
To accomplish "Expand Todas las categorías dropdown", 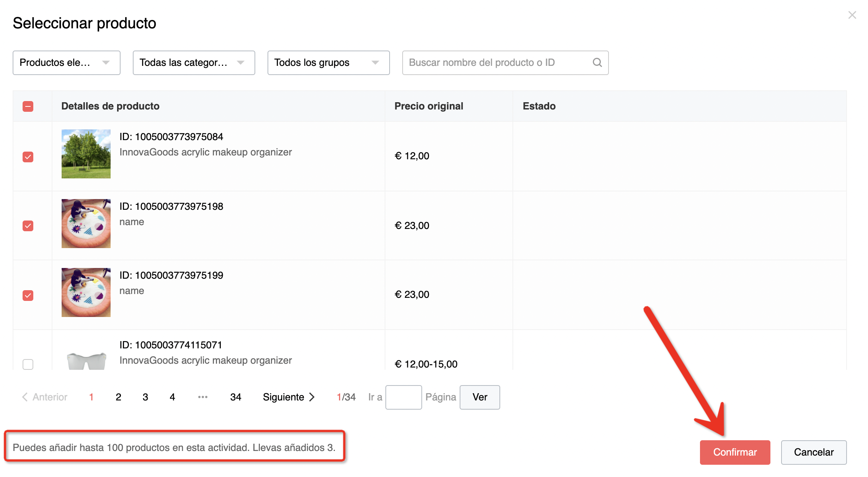I will [x=194, y=63].
